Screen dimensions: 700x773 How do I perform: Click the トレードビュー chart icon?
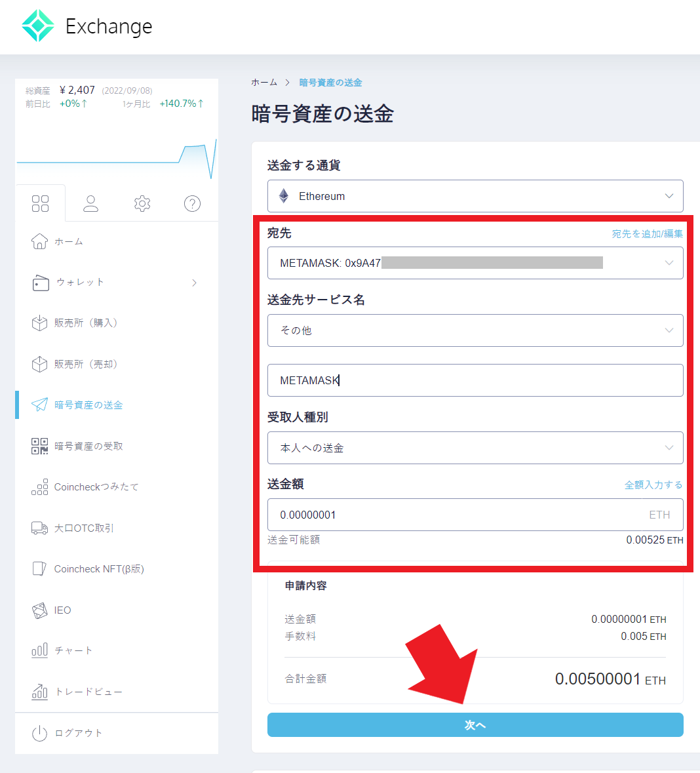40,692
